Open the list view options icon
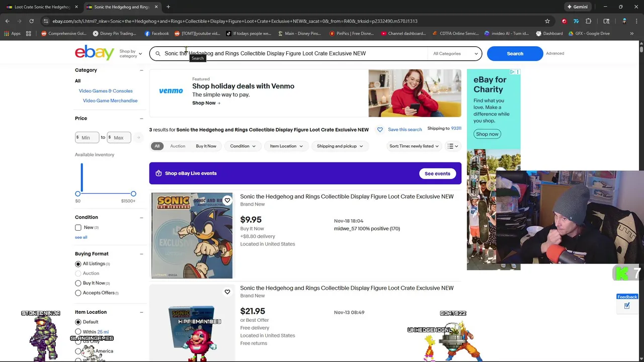 pyautogui.click(x=453, y=146)
